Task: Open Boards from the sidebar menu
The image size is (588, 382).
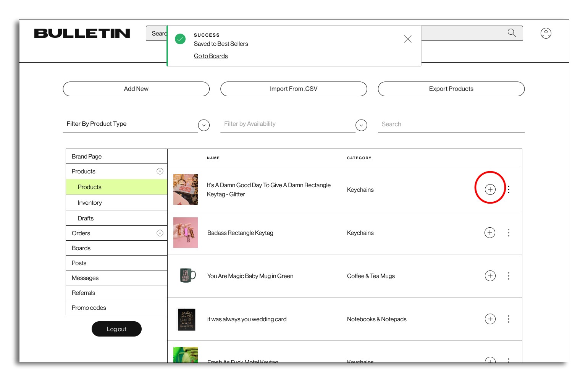Action: (81, 248)
